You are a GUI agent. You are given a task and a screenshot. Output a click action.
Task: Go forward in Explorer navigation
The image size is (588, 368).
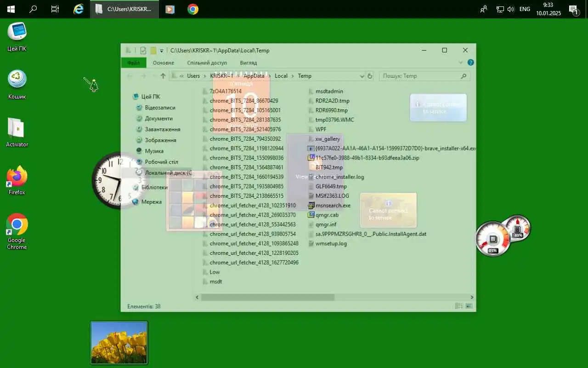(143, 76)
